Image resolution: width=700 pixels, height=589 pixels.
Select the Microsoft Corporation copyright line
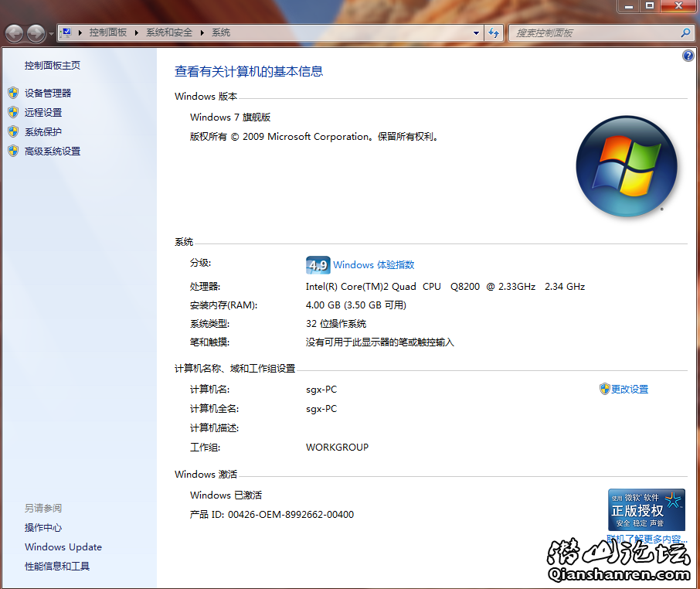click(x=314, y=137)
